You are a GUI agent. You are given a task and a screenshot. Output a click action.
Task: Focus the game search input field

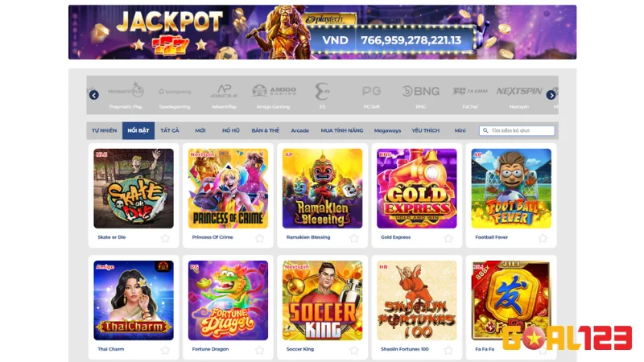pyautogui.click(x=517, y=130)
